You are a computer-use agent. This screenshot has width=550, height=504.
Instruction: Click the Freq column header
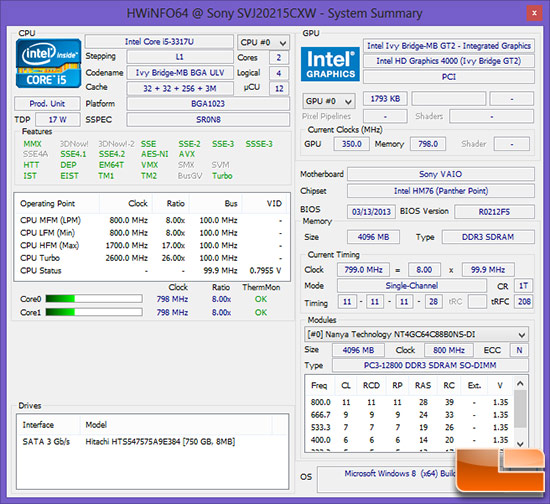coord(320,386)
